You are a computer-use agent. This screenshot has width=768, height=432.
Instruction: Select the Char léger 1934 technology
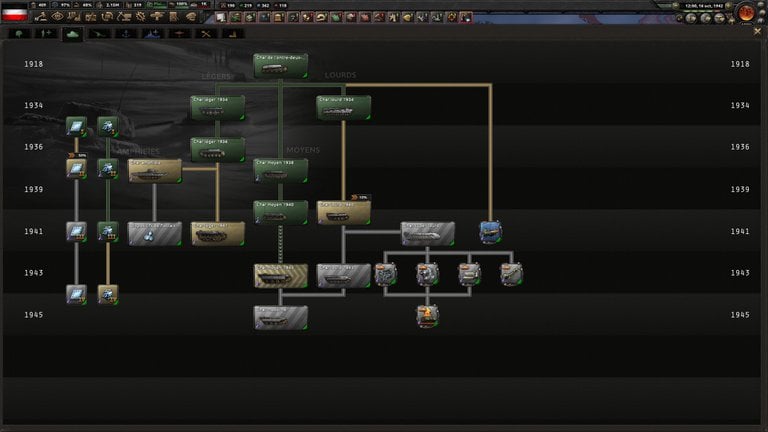(217, 108)
